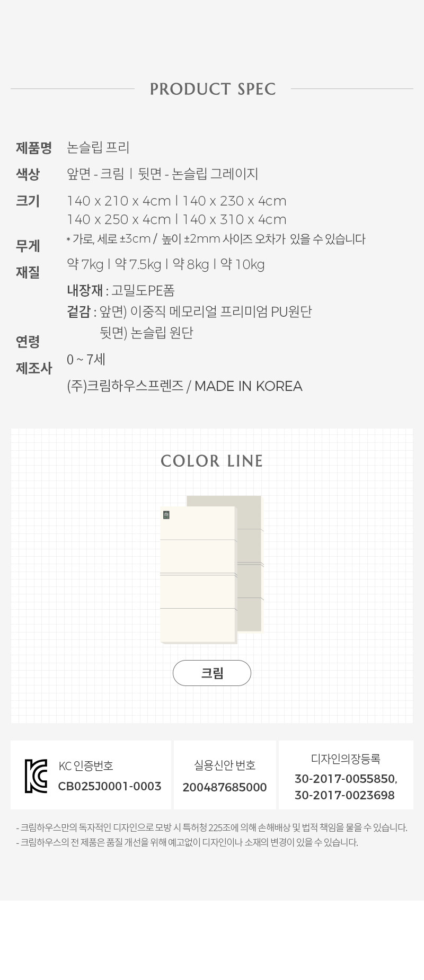The height and width of the screenshot is (980, 424).
Task: Click the 제조사 spec label
Action: pyautogui.click(x=34, y=368)
